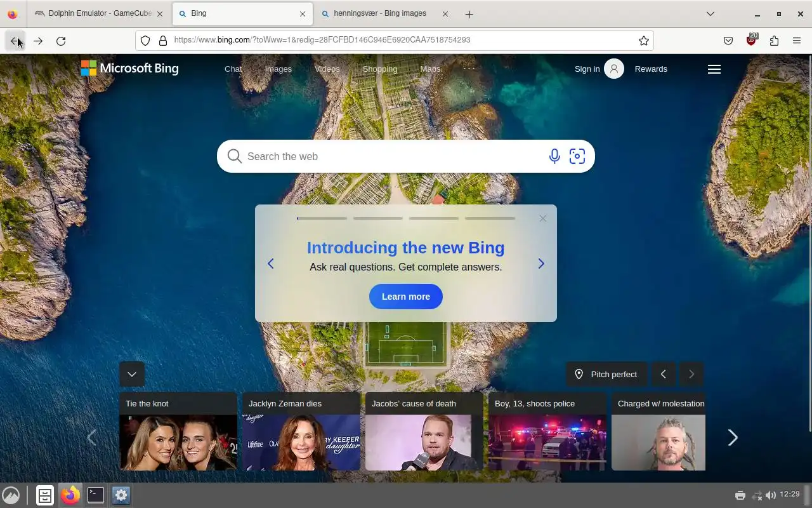Select first promo progress indicator
The width and height of the screenshot is (812, 508).
tap(322, 218)
